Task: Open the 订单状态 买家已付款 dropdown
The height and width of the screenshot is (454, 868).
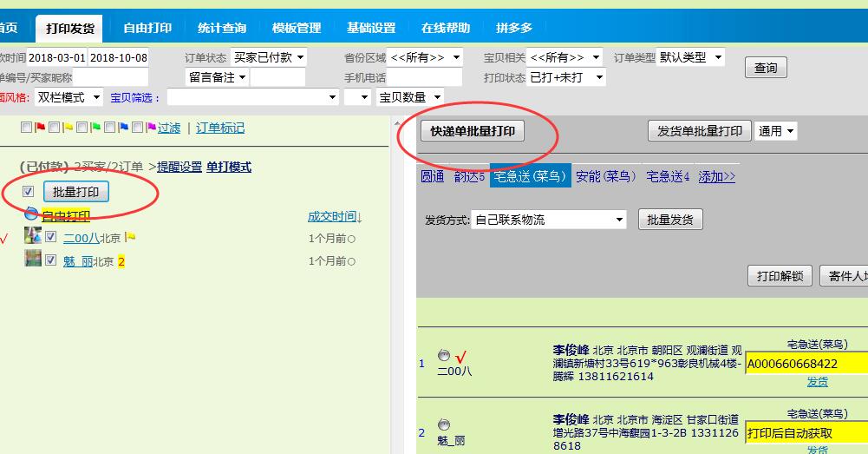Action: [270, 57]
